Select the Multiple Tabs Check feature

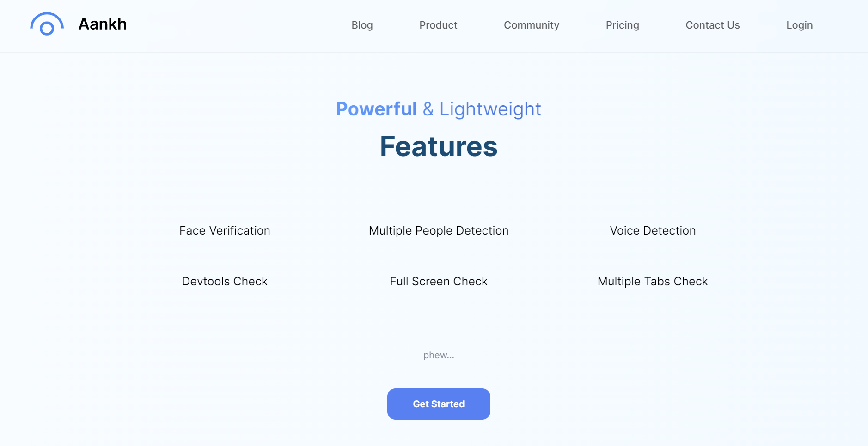point(653,281)
